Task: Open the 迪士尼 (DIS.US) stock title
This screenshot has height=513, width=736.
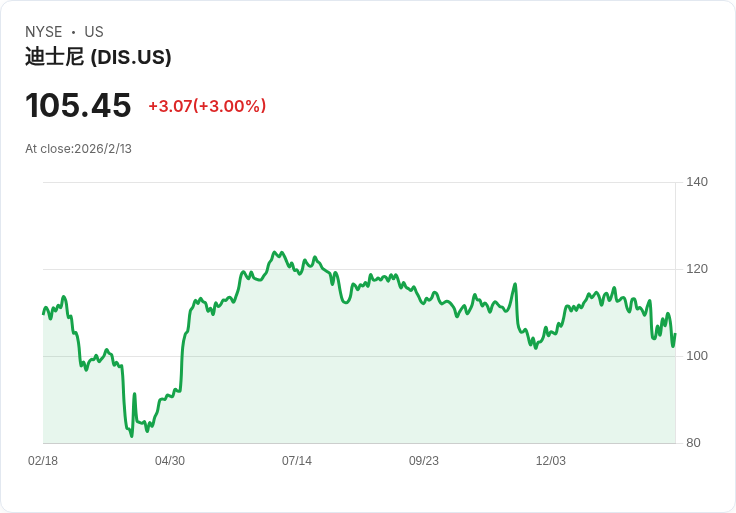Action: click(98, 57)
